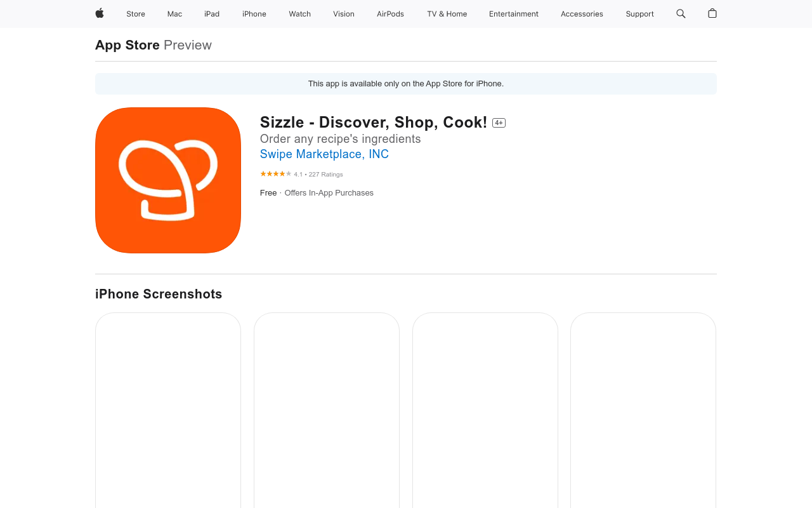Open the TV & Home menu item

pyautogui.click(x=447, y=14)
